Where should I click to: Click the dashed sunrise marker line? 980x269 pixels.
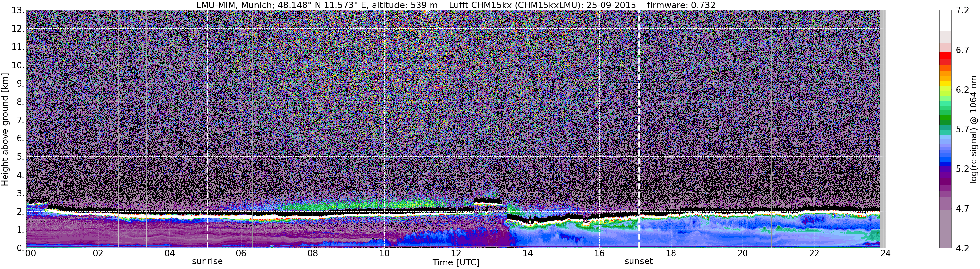[207, 129]
